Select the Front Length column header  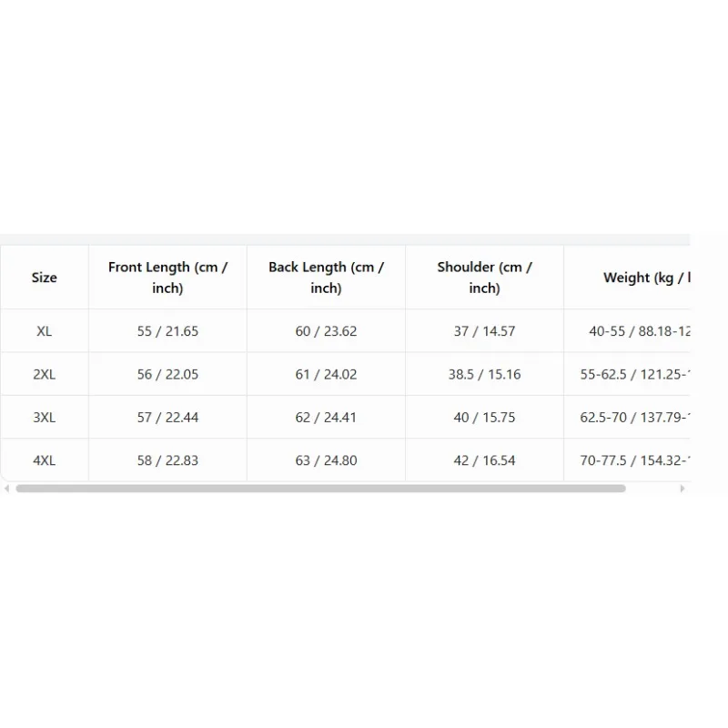click(167, 278)
